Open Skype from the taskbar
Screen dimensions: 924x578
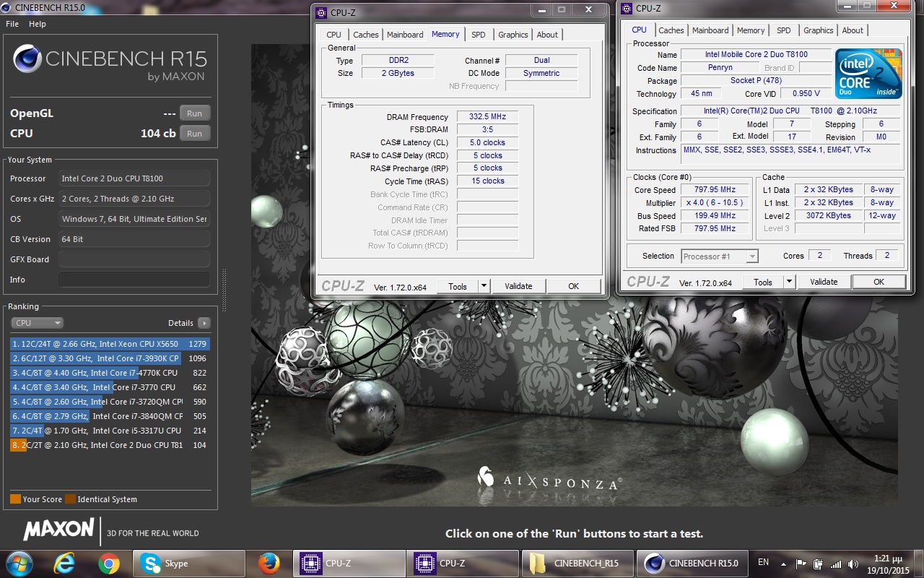189,564
